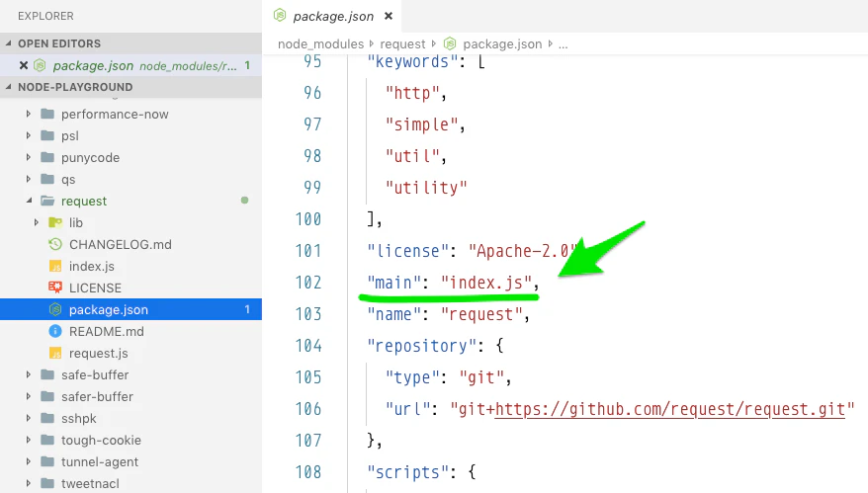Close the package.json editor tab

pyautogui.click(x=389, y=16)
